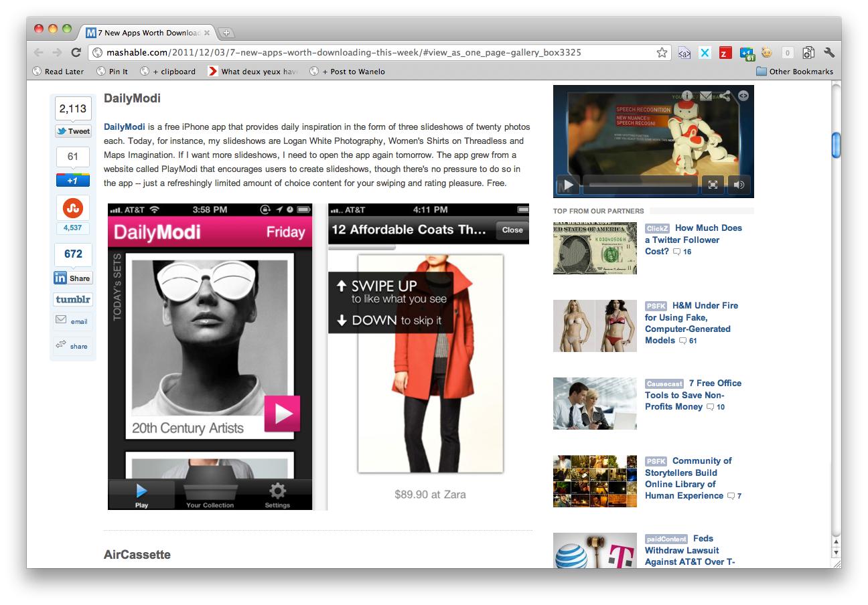This screenshot has width=868, height=605.
Task: Bookmark the page with the star
Action: tap(662, 52)
